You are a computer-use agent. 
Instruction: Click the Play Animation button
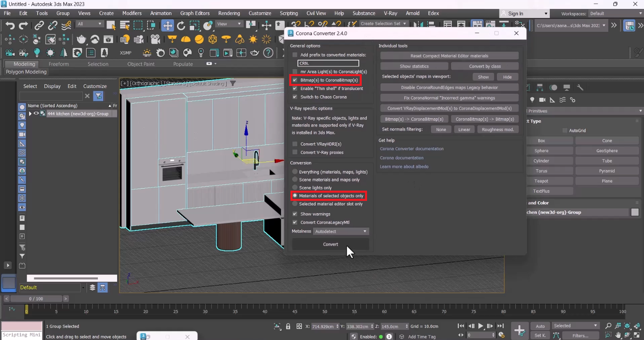[x=481, y=326]
